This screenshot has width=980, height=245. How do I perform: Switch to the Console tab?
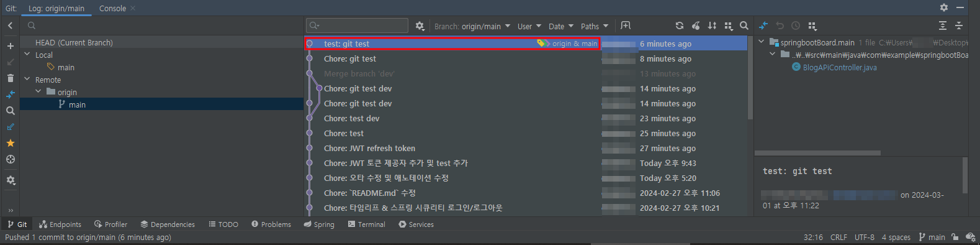pyautogui.click(x=112, y=8)
